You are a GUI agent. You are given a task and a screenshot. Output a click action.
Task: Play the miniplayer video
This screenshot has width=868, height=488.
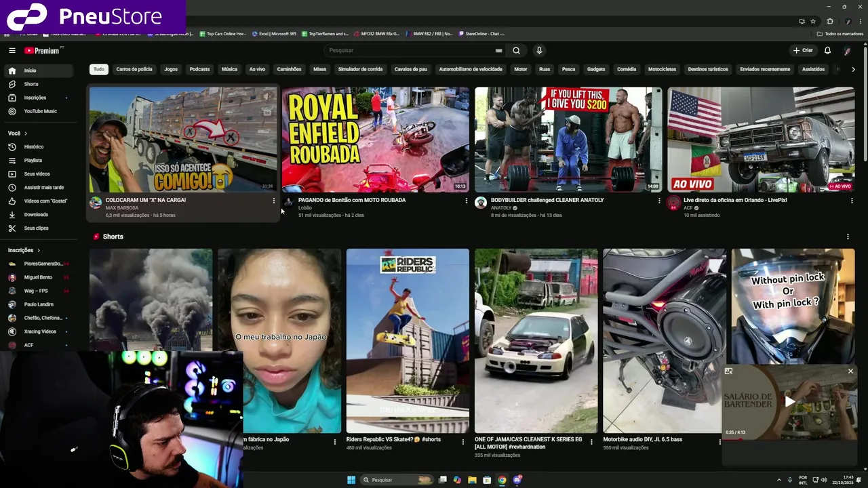(x=789, y=401)
